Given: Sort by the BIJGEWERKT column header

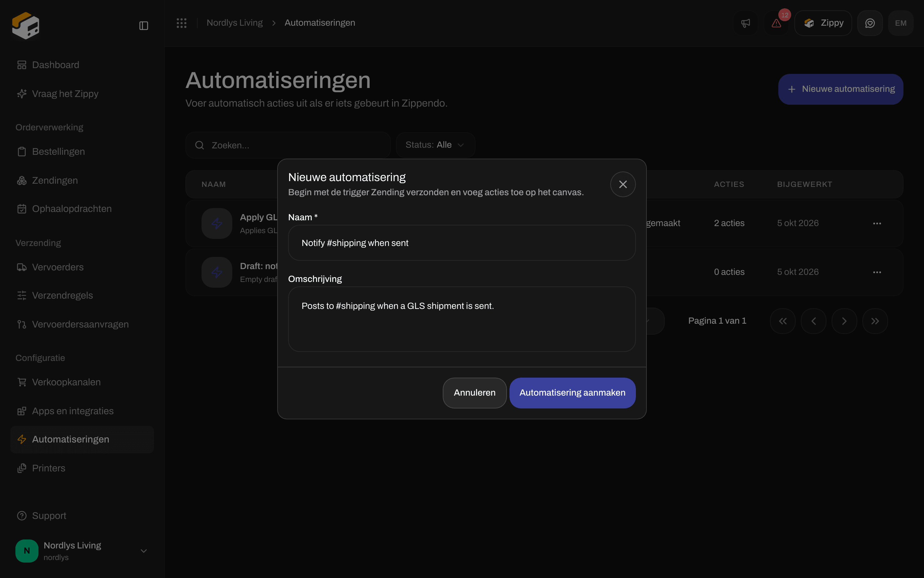Looking at the screenshot, I should click(805, 184).
